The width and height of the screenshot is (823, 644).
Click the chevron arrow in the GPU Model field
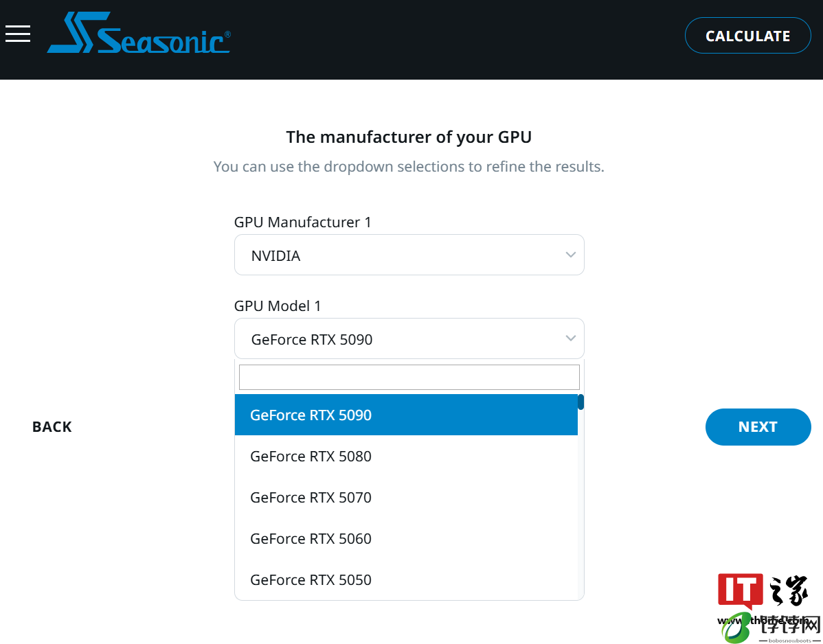coord(571,338)
